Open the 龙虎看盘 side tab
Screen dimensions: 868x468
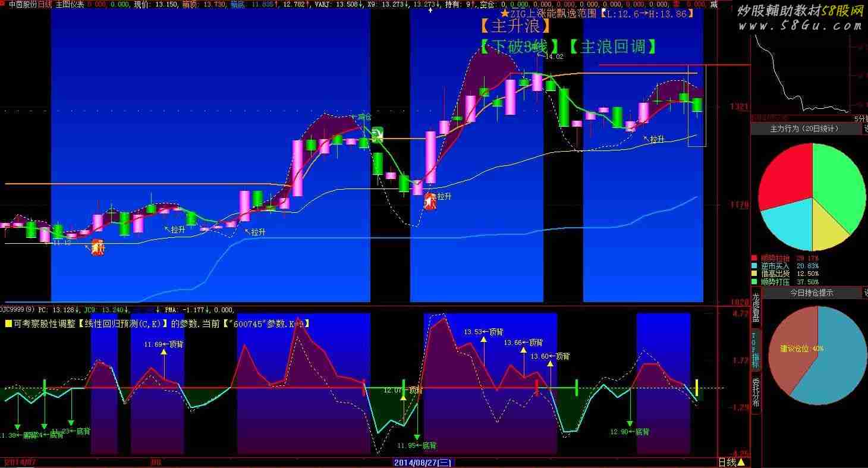click(756, 307)
